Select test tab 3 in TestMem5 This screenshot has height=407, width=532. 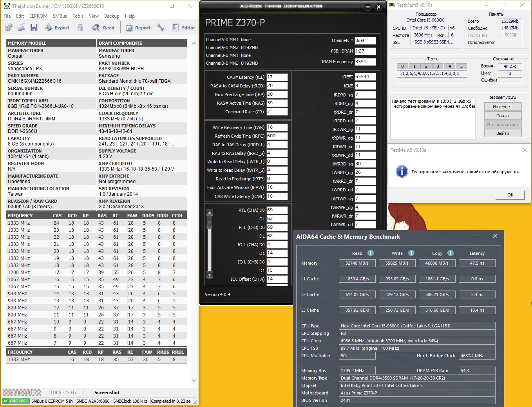click(x=438, y=66)
